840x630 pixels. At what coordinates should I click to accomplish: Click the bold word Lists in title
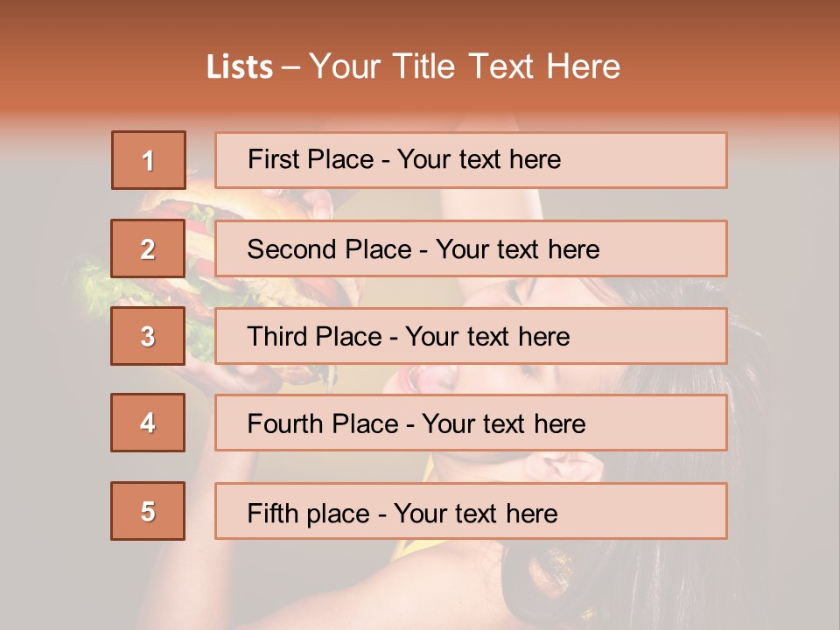239,67
